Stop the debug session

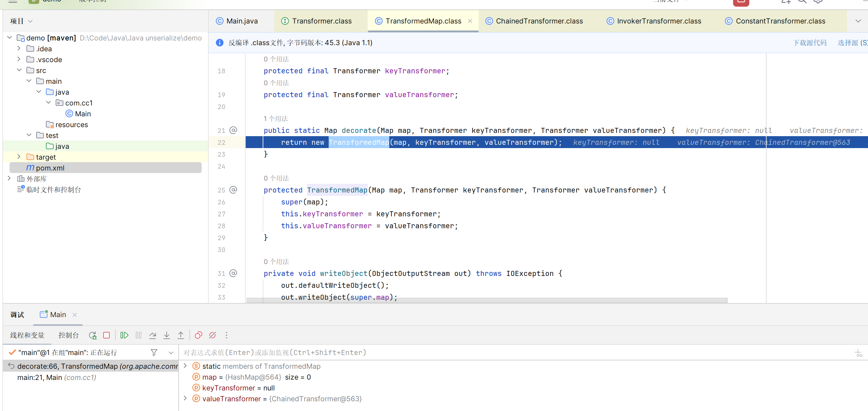(x=106, y=336)
